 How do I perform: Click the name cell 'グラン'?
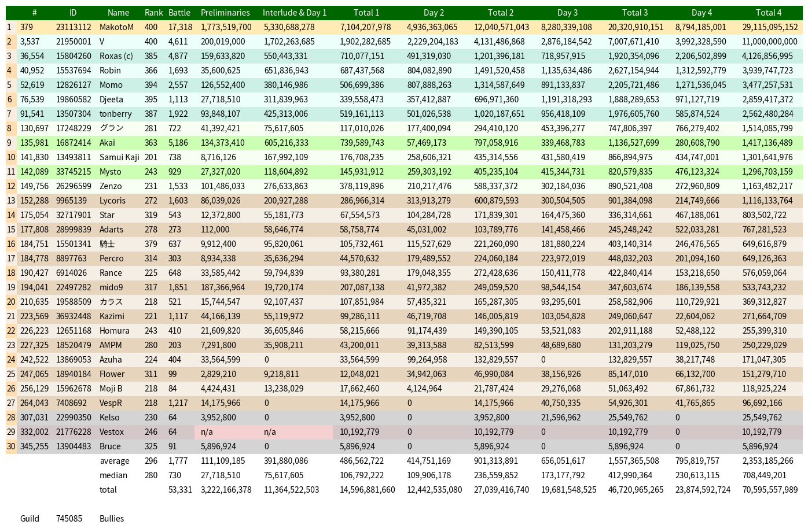(x=111, y=128)
